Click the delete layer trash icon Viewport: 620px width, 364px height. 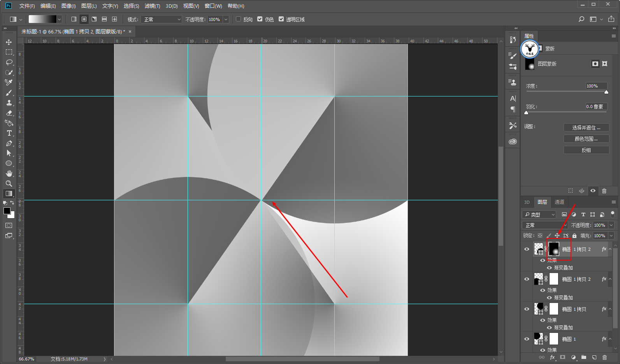pos(604,357)
